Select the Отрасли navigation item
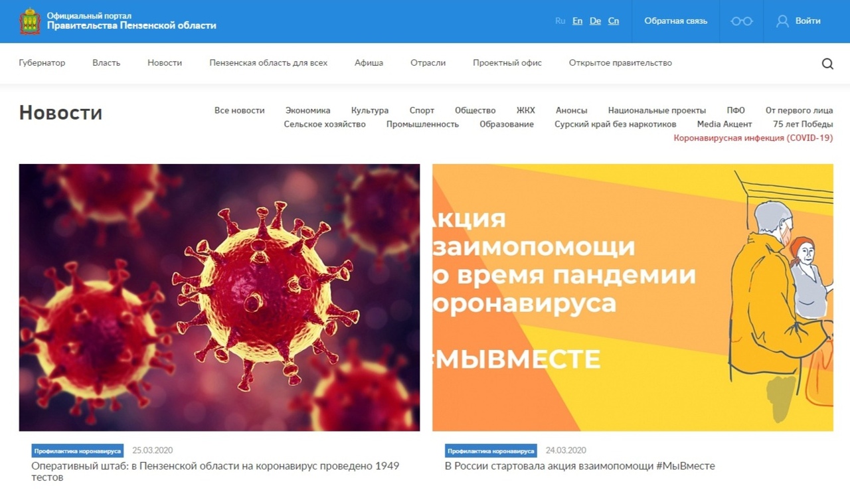Viewport: 850px width, 504px height. [428, 63]
